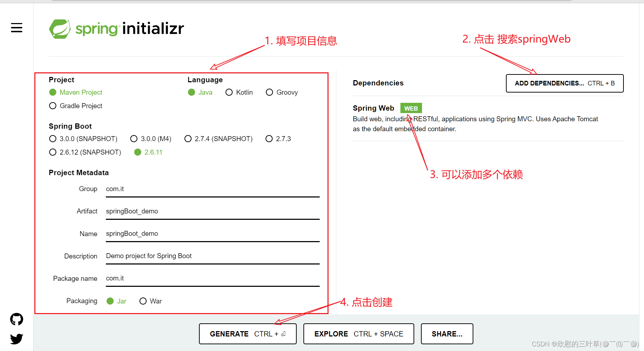Focus the Name input field
This screenshot has height=351, width=644.
pos(213,234)
